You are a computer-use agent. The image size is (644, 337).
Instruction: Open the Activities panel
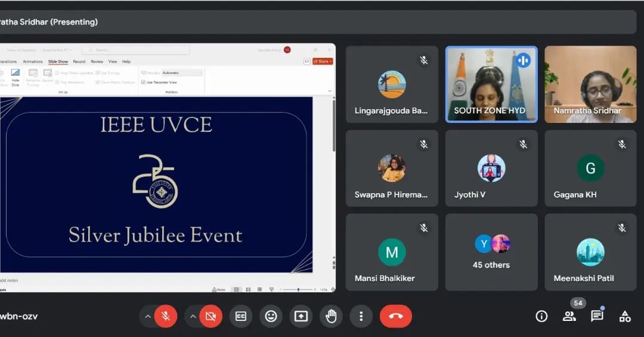point(625,316)
